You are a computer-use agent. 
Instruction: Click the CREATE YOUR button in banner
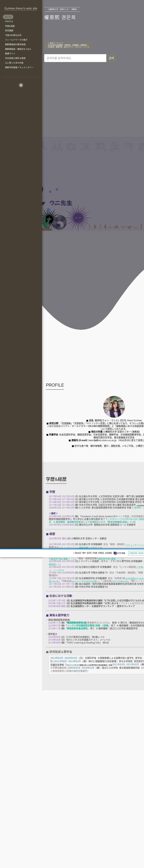coord(136,553)
